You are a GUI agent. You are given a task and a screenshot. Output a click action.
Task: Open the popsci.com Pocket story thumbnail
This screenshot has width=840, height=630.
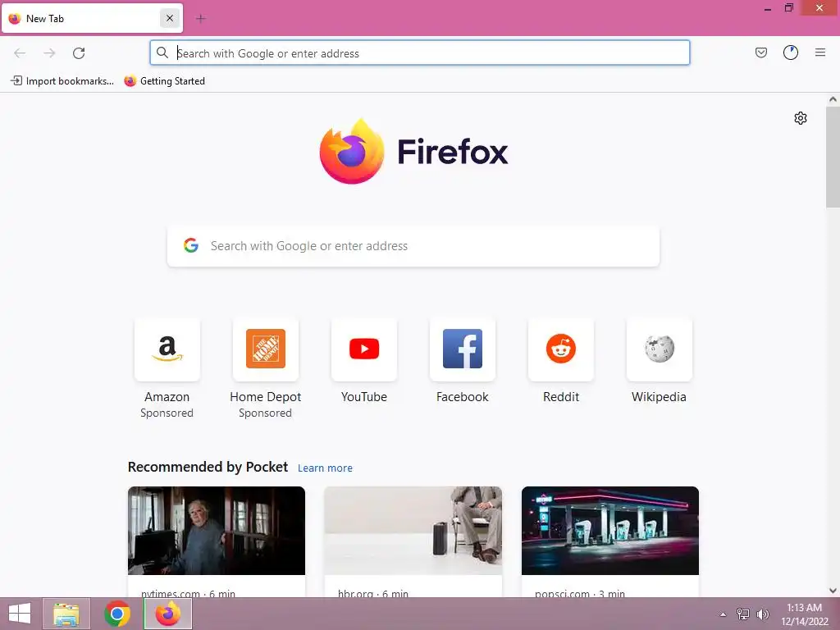point(610,531)
